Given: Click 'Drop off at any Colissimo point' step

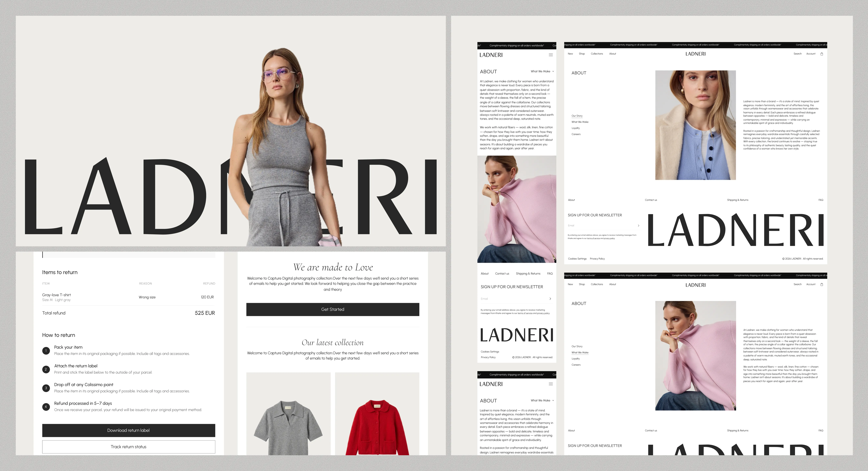Looking at the screenshot, I should click(84, 384).
